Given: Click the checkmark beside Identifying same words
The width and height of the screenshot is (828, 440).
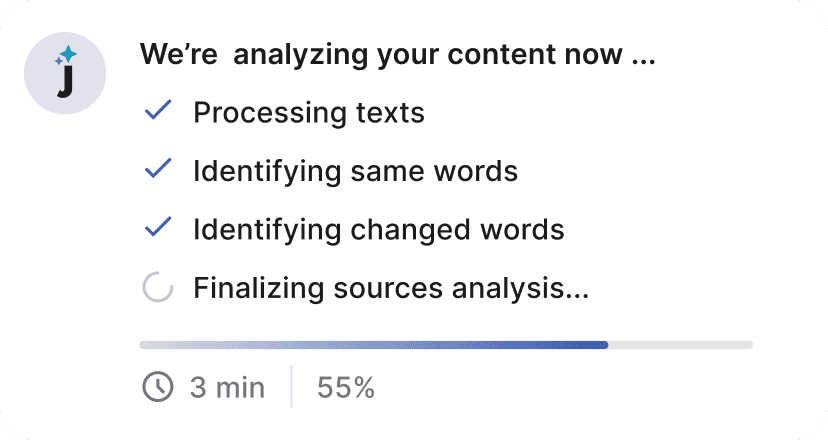Looking at the screenshot, I should tap(158, 168).
